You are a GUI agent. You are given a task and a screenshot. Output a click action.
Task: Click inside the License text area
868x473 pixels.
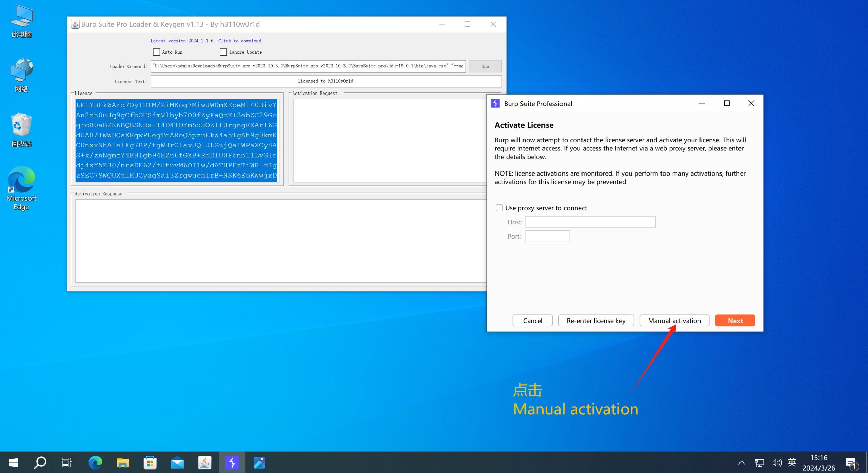click(x=177, y=140)
